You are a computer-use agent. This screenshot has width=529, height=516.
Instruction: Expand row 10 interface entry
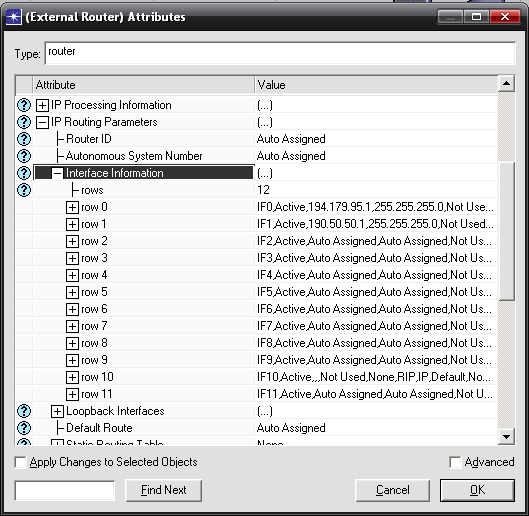pyautogui.click(x=72, y=377)
